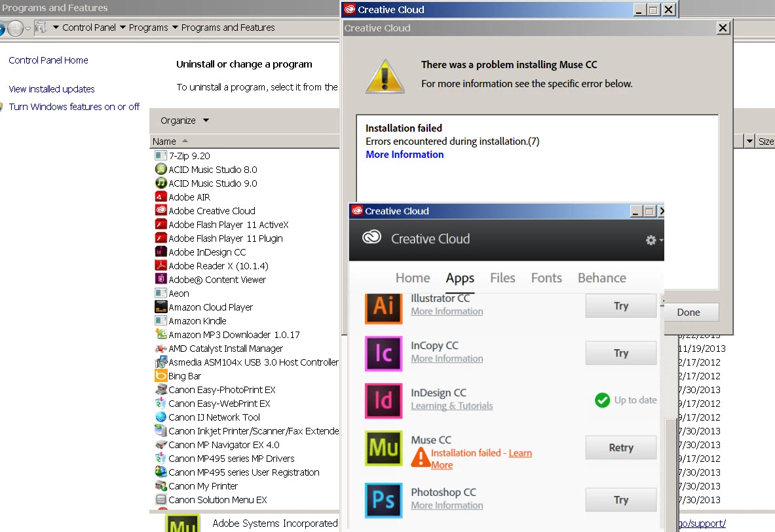Screen dimensions: 775x532
Task: Click the Photoshop CC app icon
Action: click(x=383, y=500)
